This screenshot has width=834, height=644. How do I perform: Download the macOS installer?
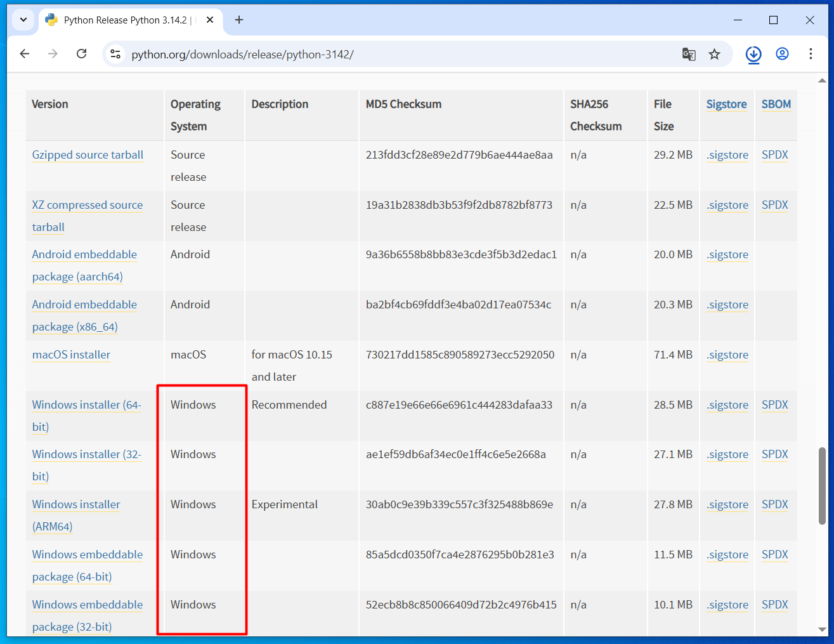point(71,355)
